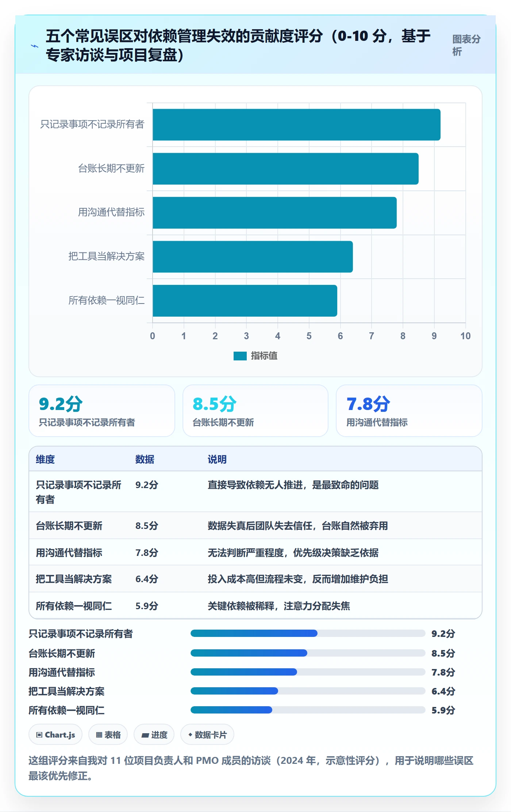Click table cell 直接导致依赖无人推进，是最致命的问题

coord(293,485)
